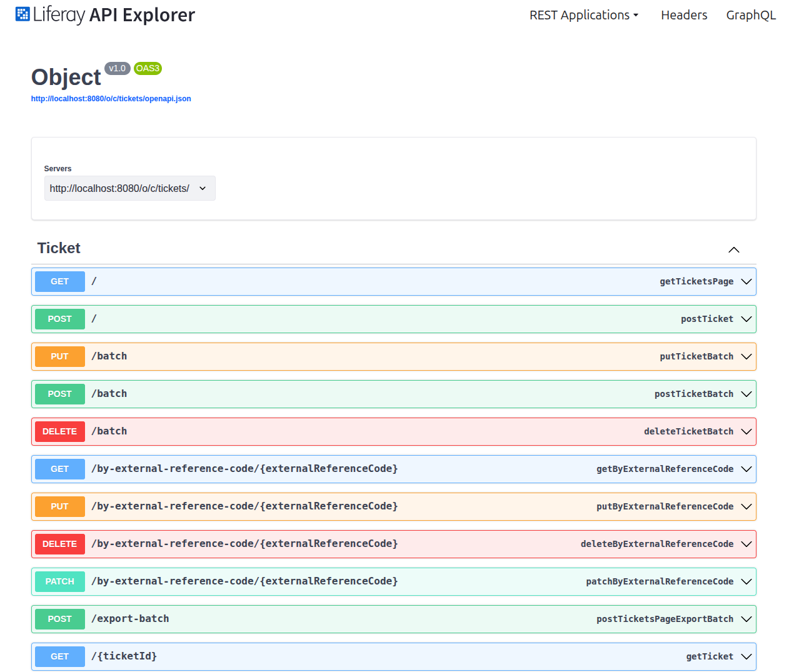Click the GET badge for getTicketsPage
The height and width of the screenshot is (672, 799).
click(60, 281)
